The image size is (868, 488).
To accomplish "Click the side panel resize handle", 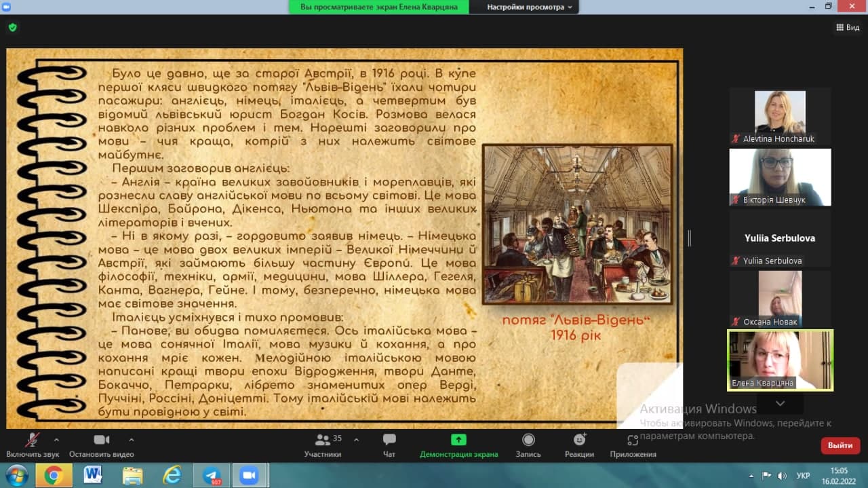I will coord(690,238).
